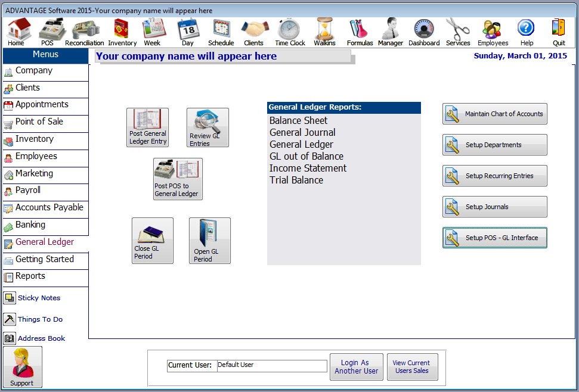Open Clients handshake icon in toolbar
This screenshot has width=579, height=392.
(x=254, y=32)
